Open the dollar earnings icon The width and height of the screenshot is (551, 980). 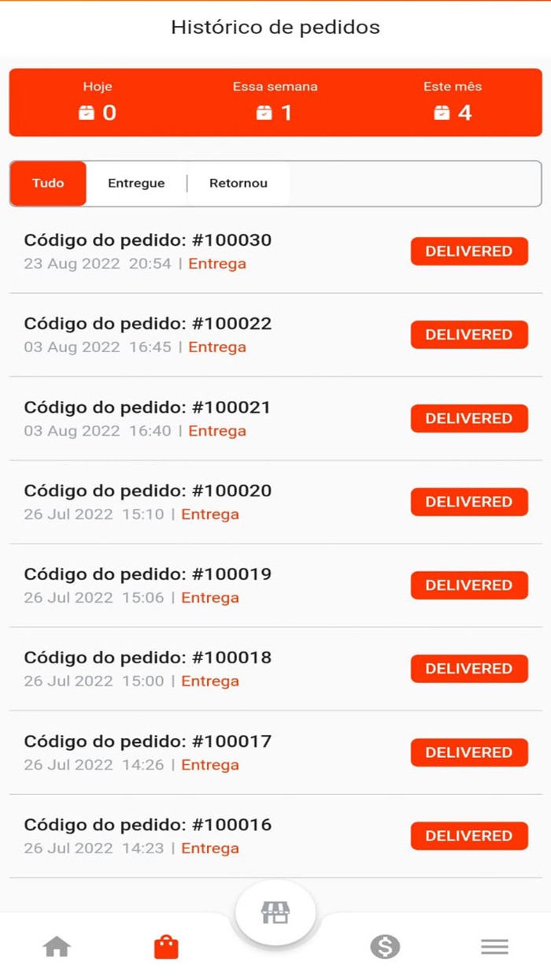tap(385, 946)
